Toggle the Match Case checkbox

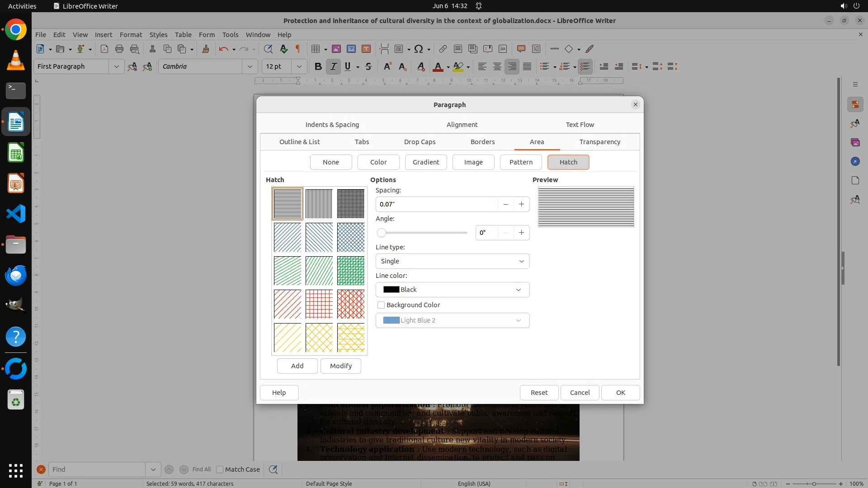[x=220, y=469]
